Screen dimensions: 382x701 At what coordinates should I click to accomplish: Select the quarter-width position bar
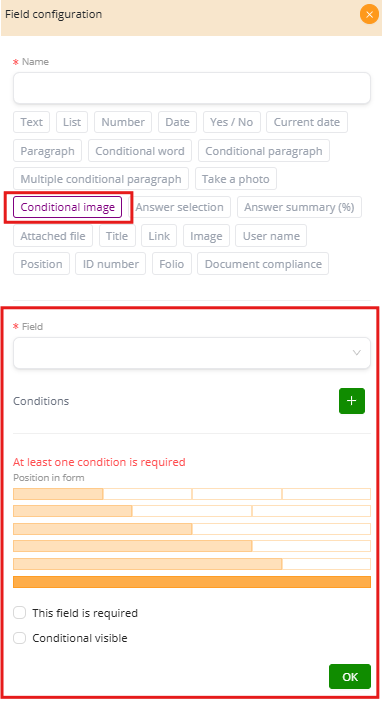[58, 494]
